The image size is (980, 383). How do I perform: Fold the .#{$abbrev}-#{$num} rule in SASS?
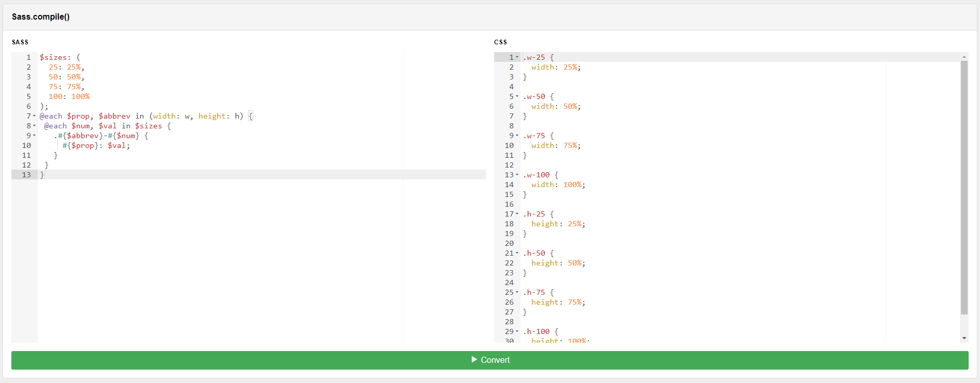coord(35,136)
